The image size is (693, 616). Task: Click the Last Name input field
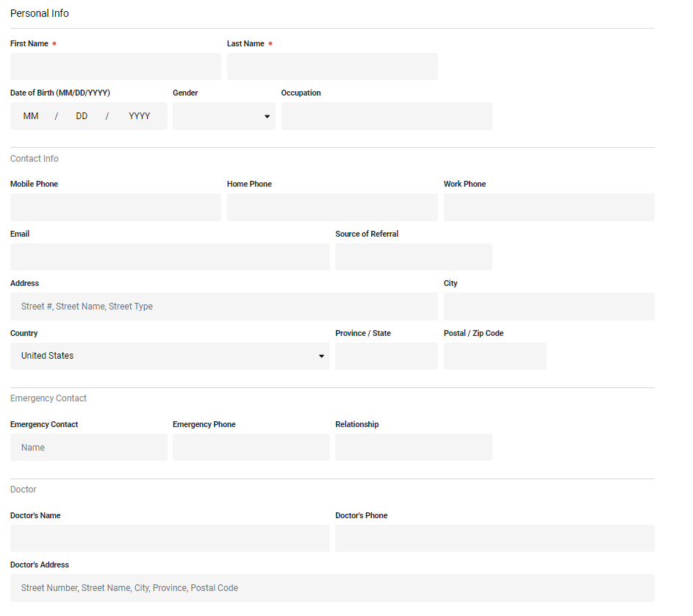pos(332,66)
